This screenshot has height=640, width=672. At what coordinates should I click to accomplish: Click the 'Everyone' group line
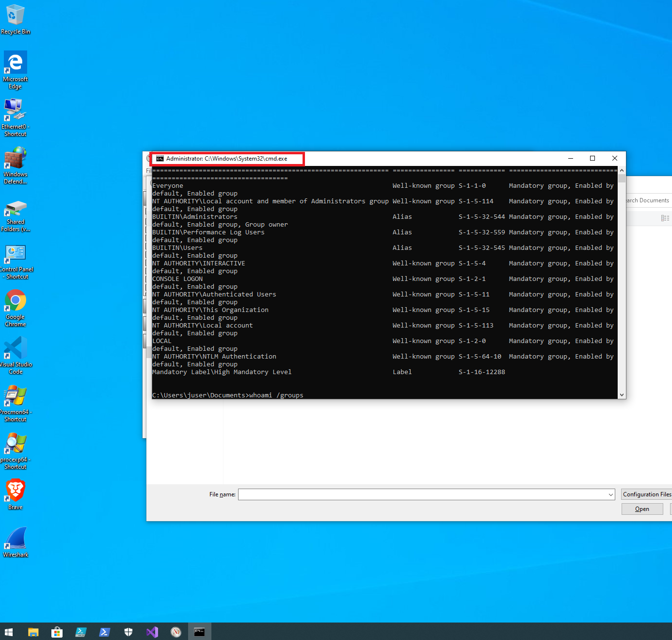tap(168, 185)
